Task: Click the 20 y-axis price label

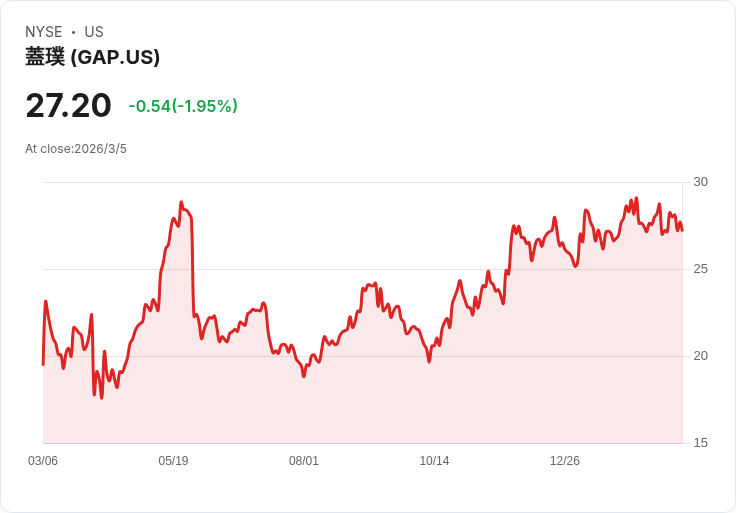Action: (x=700, y=356)
